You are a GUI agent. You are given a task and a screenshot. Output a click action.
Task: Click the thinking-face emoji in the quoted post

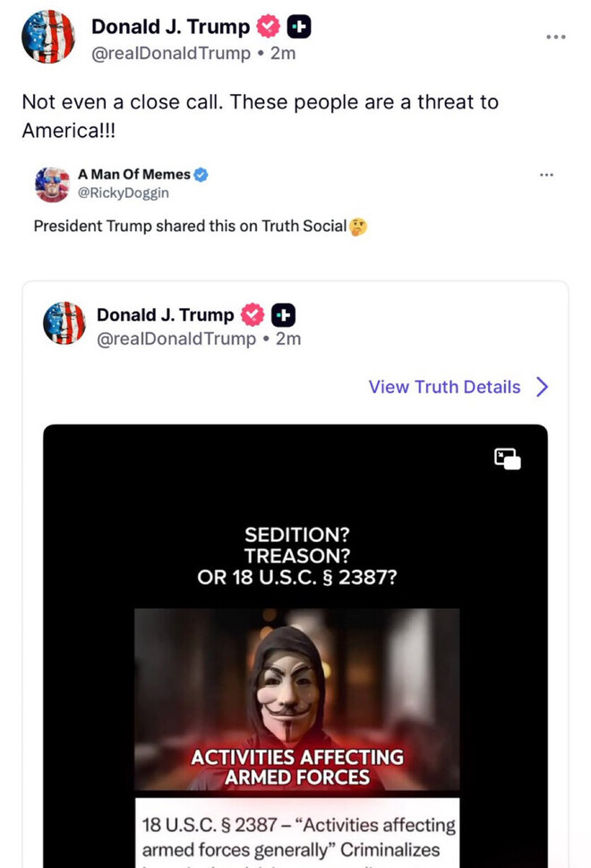[358, 226]
